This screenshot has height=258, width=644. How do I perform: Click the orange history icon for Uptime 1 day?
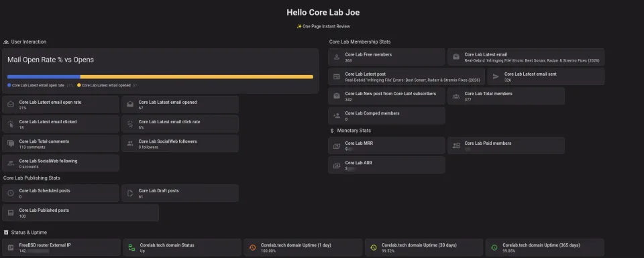coord(253,247)
